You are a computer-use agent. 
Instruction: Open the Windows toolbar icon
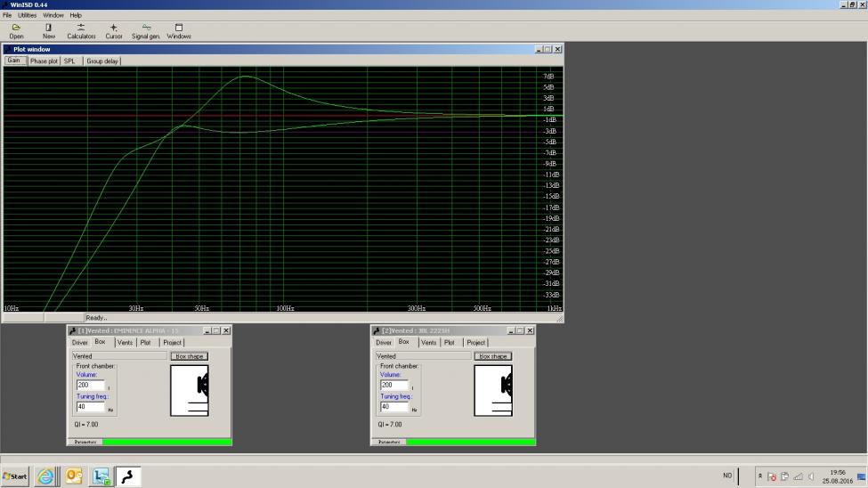pos(179,31)
